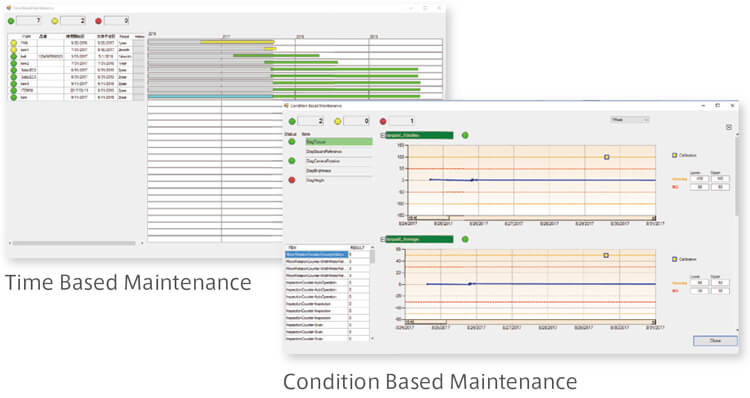Click the yellow status indicator in Time Based window
750x398 pixels.
pyautogui.click(x=55, y=21)
